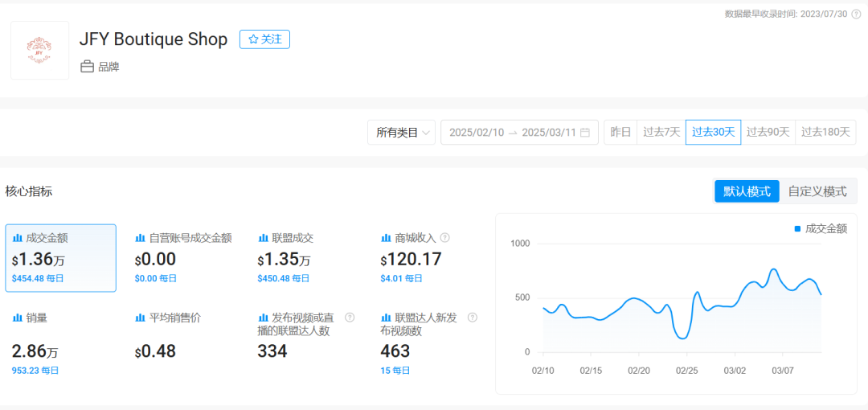Switch to 自定义模式 view
The width and height of the screenshot is (868, 410).
coord(817,191)
